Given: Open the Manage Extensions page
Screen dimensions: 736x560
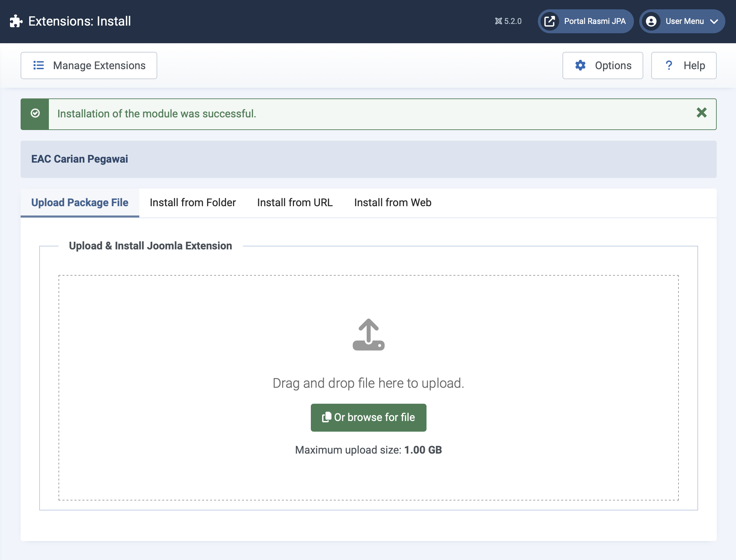Looking at the screenshot, I should [x=89, y=65].
